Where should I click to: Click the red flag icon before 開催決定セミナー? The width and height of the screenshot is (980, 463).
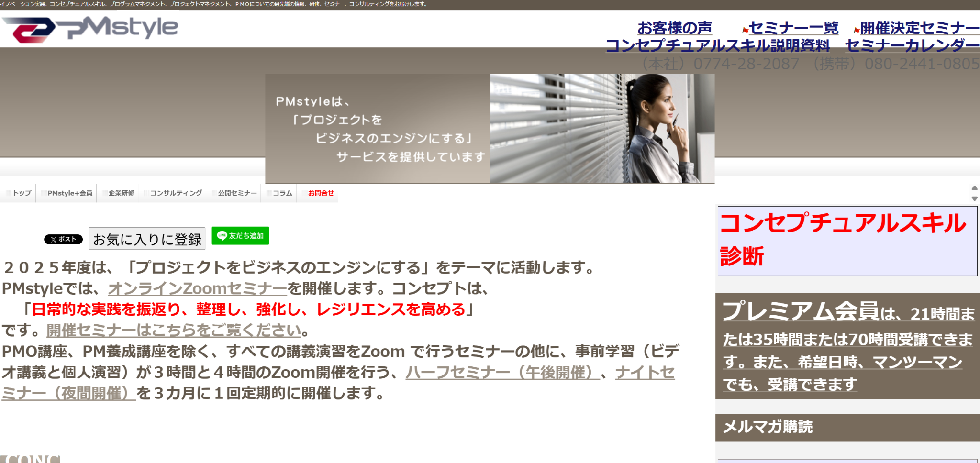[x=857, y=30]
